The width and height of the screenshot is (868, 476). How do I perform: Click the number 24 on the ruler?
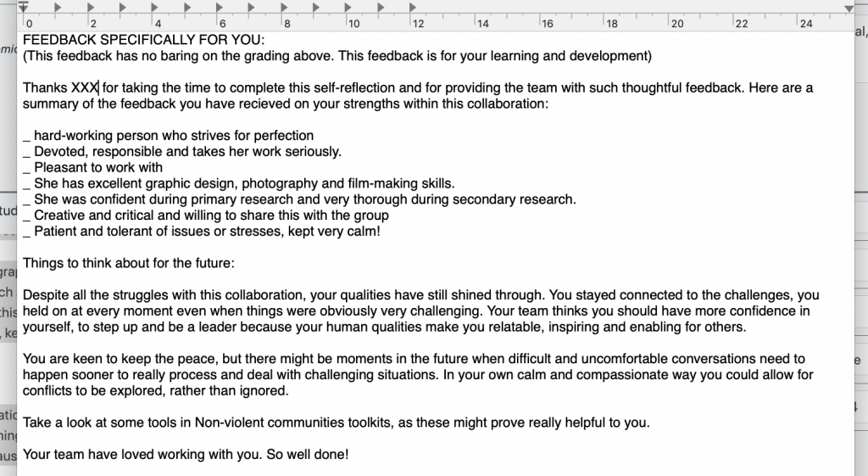pos(807,23)
